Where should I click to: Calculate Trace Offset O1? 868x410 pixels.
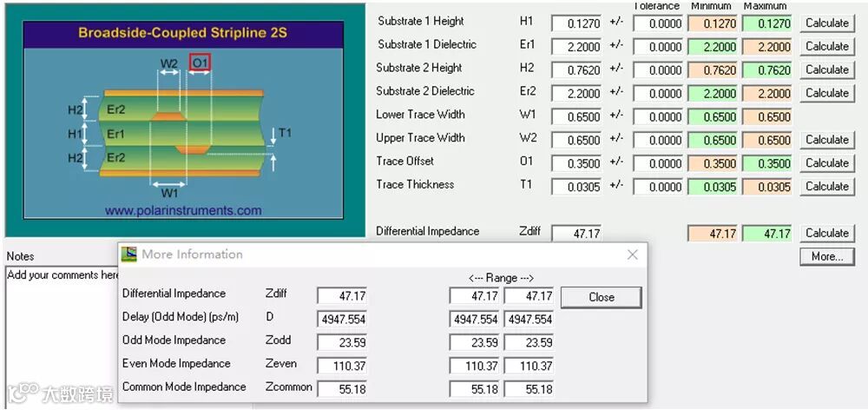coord(827,163)
